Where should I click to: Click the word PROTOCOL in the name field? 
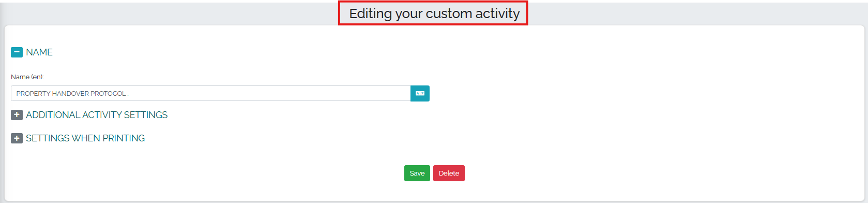[x=108, y=94]
